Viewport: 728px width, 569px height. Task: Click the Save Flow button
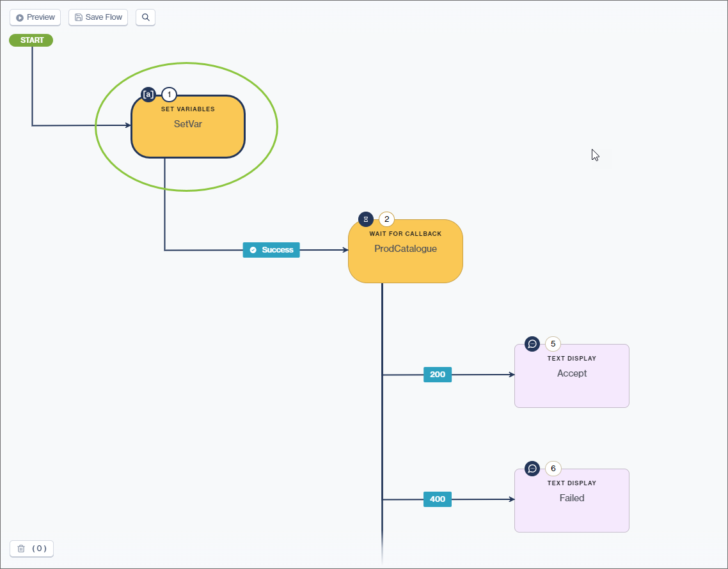(x=98, y=17)
